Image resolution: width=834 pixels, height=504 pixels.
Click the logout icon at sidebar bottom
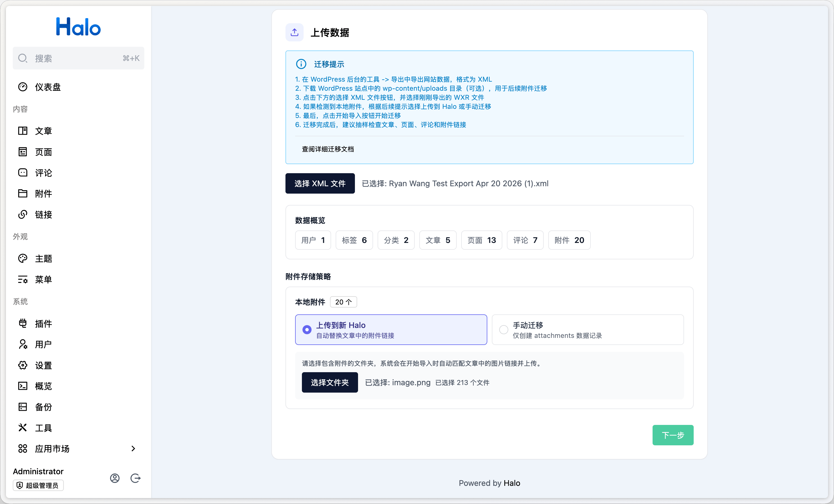pos(136,478)
